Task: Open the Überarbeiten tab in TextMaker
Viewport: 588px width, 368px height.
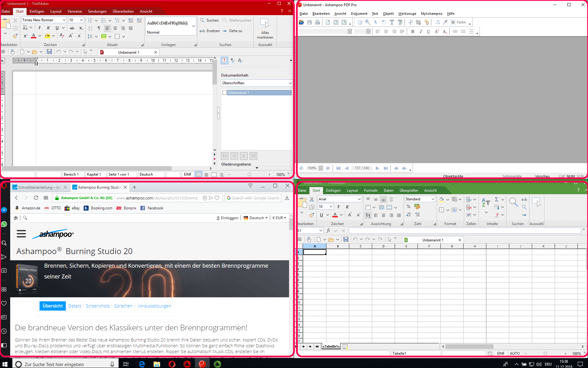Action: (123, 11)
